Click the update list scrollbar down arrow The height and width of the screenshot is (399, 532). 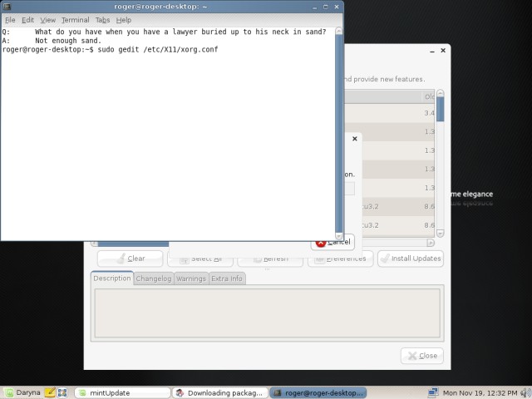click(441, 234)
